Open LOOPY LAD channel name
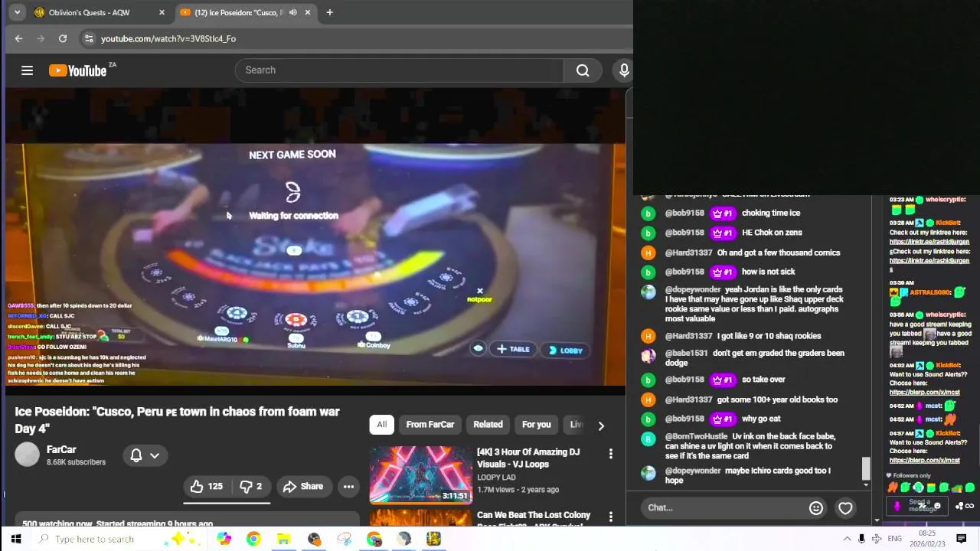The height and width of the screenshot is (551, 980). (496, 477)
